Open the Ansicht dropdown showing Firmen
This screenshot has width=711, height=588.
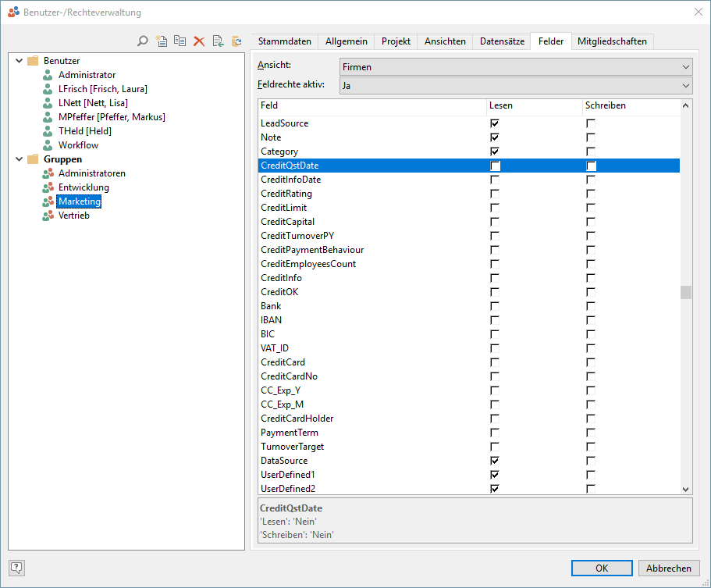click(516, 67)
